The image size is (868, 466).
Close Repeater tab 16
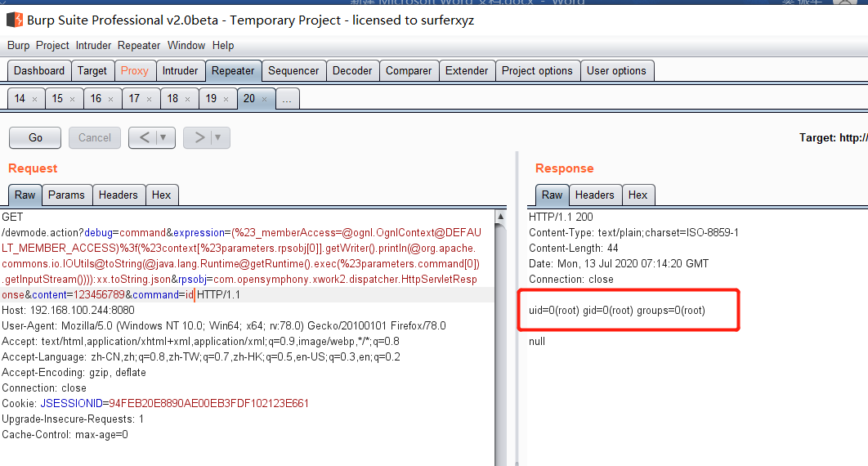[110, 99]
